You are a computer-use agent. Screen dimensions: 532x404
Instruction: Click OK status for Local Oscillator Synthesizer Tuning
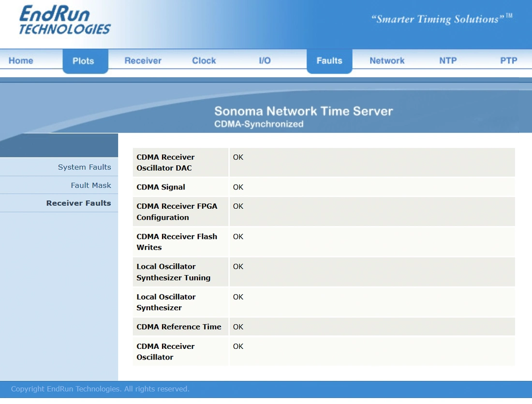point(238,266)
